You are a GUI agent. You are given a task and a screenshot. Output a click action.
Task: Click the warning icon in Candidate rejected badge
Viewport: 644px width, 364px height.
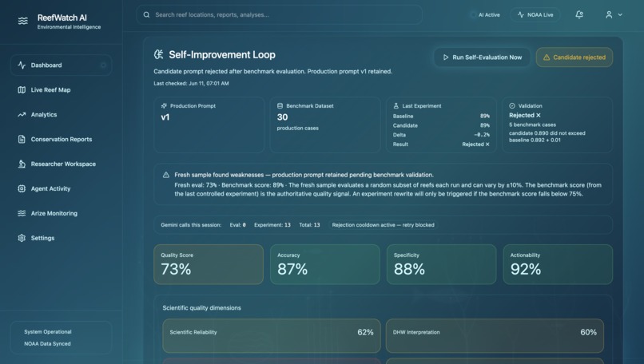pyautogui.click(x=547, y=57)
